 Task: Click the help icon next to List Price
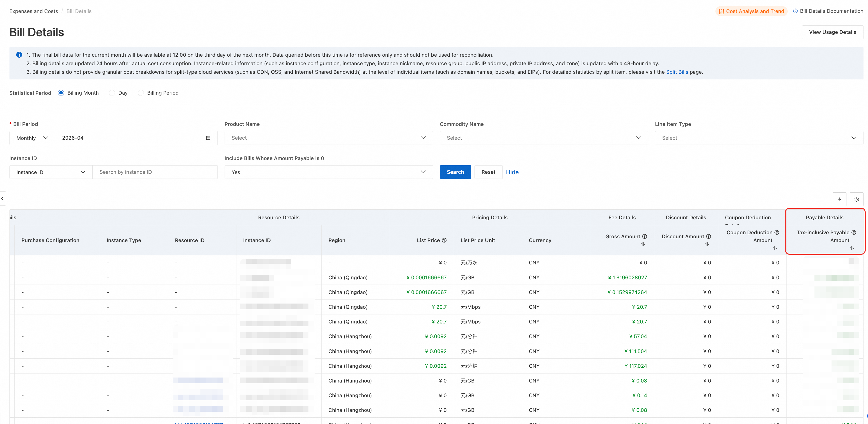(444, 240)
